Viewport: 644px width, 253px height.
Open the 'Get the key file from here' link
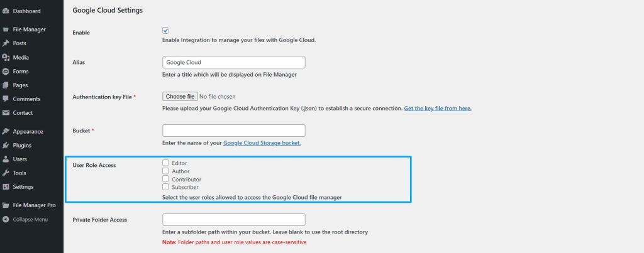pos(438,109)
